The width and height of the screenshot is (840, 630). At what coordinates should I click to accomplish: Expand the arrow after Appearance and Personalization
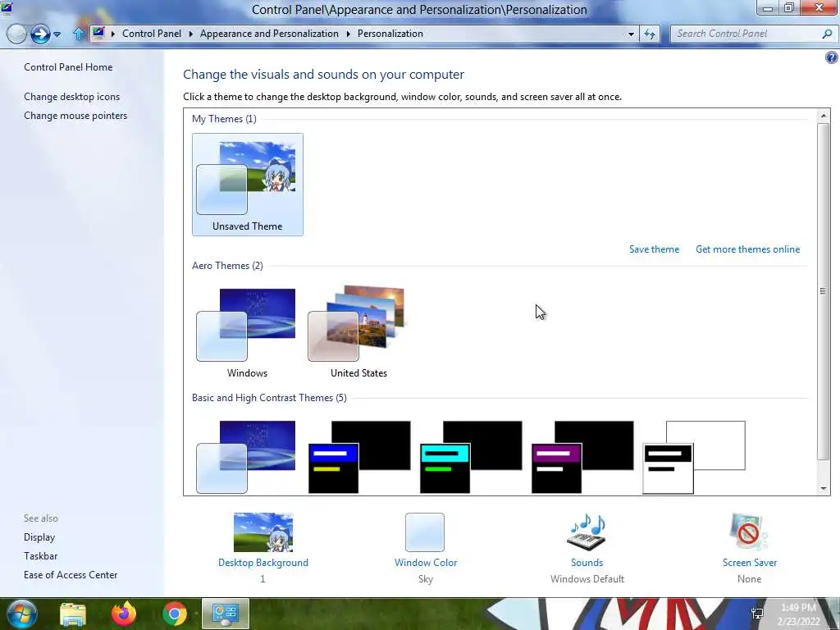coord(348,34)
